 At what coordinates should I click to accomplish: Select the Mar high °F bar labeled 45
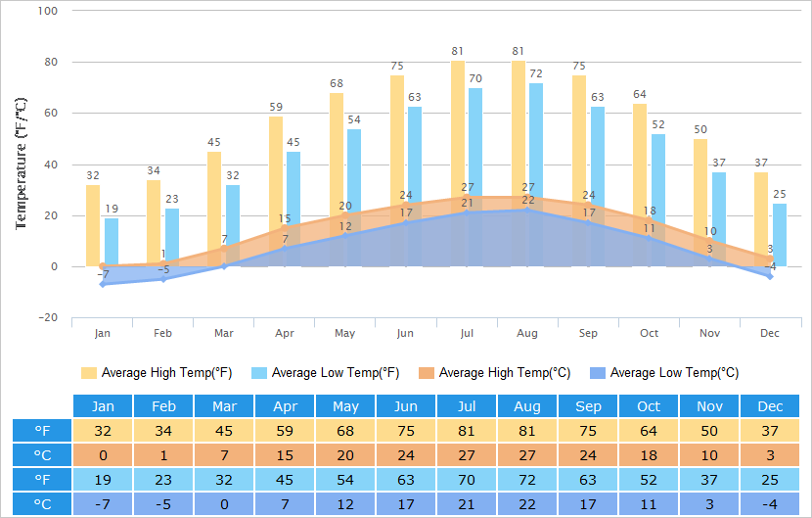click(x=214, y=209)
